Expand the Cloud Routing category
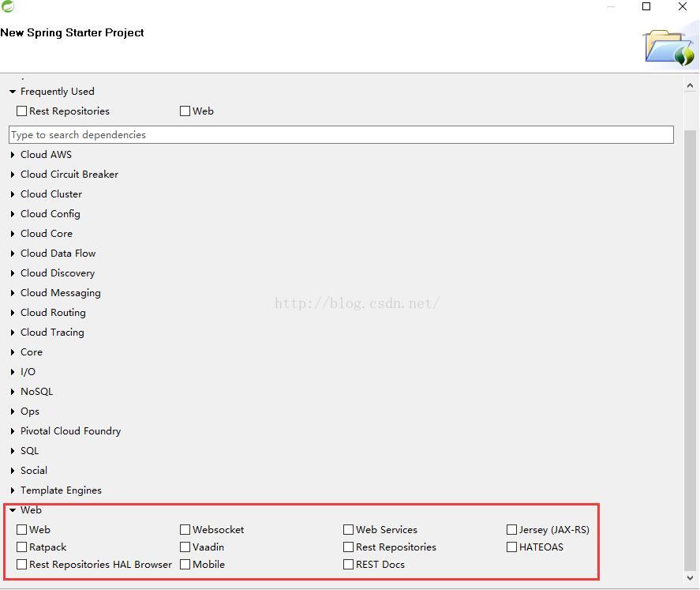Image resolution: width=700 pixels, height=590 pixels. [x=13, y=313]
